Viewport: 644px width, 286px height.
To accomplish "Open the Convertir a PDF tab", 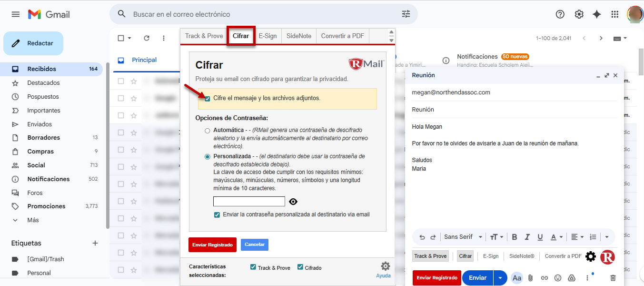I will 342,36.
